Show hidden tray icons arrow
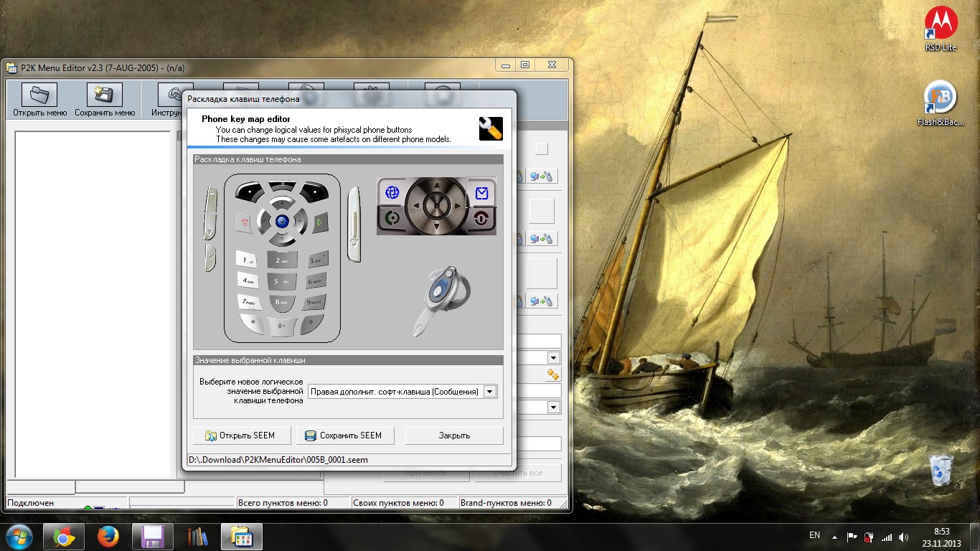This screenshot has width=980, height=551. 834,537
